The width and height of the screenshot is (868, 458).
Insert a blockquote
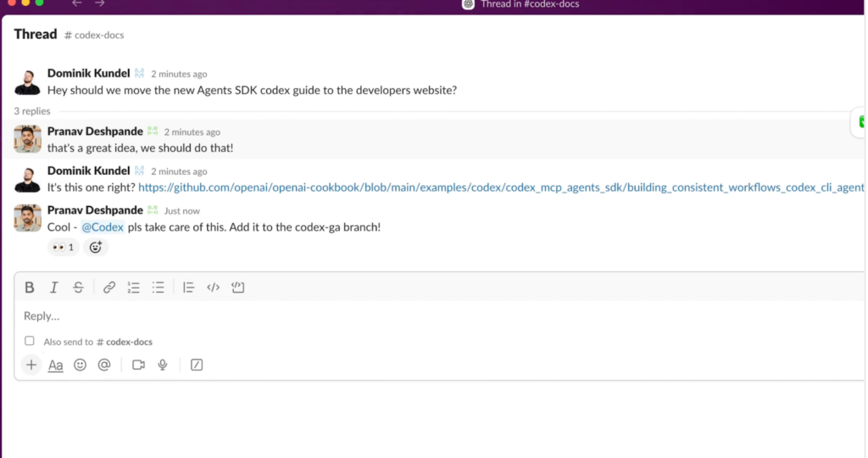coord(189,288)
